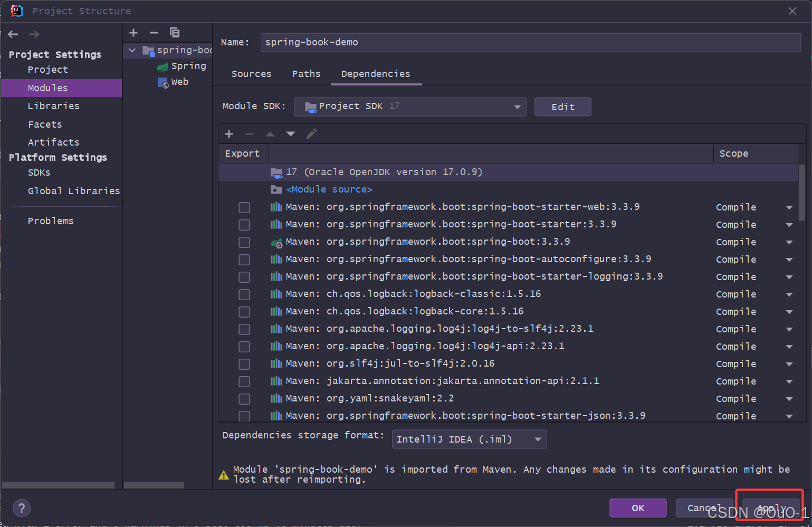Image resolution: width=812 pixels, height=527 pixels.
Task: Open Project settings section
Action: click(48, 70)
